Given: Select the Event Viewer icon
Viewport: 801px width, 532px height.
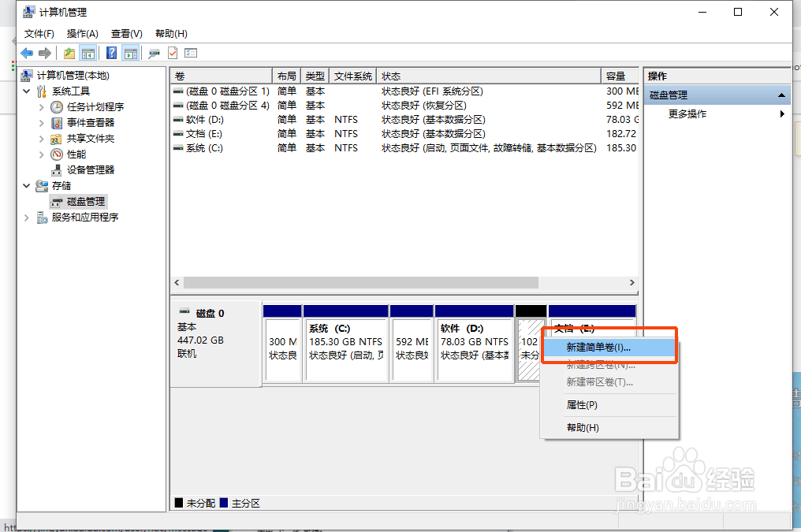Looking at the screenshot, I should pyautogui.click(x=57, y=123).
